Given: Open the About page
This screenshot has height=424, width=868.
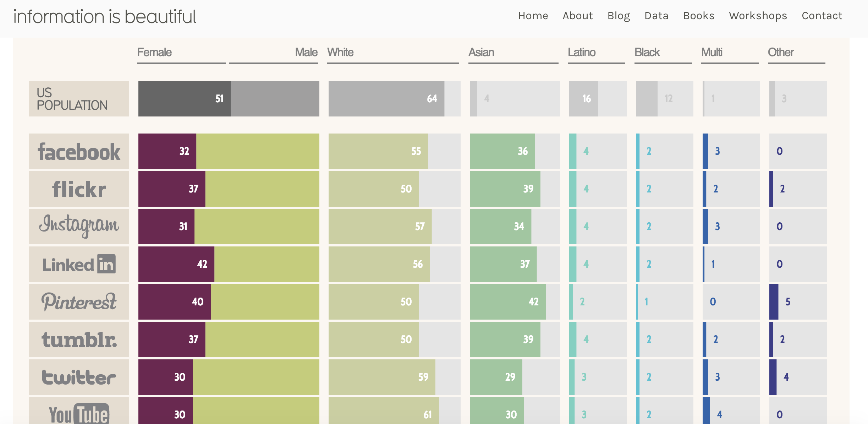Looking at the screenshot, I should [578, 16].
